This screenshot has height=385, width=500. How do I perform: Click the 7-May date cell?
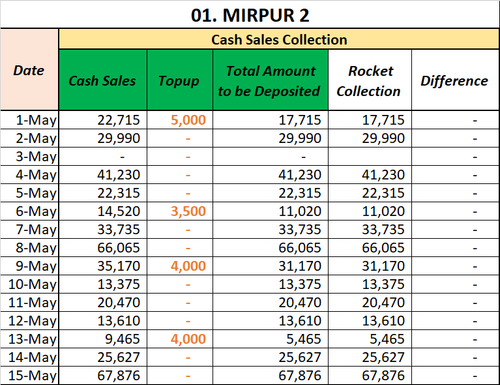pos(29,229)
